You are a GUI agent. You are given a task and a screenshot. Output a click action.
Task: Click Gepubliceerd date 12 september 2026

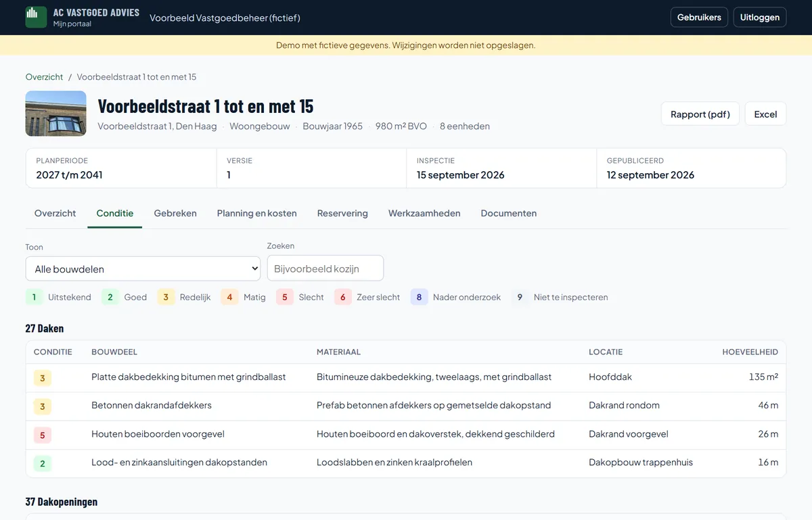[x=651, y=175]
